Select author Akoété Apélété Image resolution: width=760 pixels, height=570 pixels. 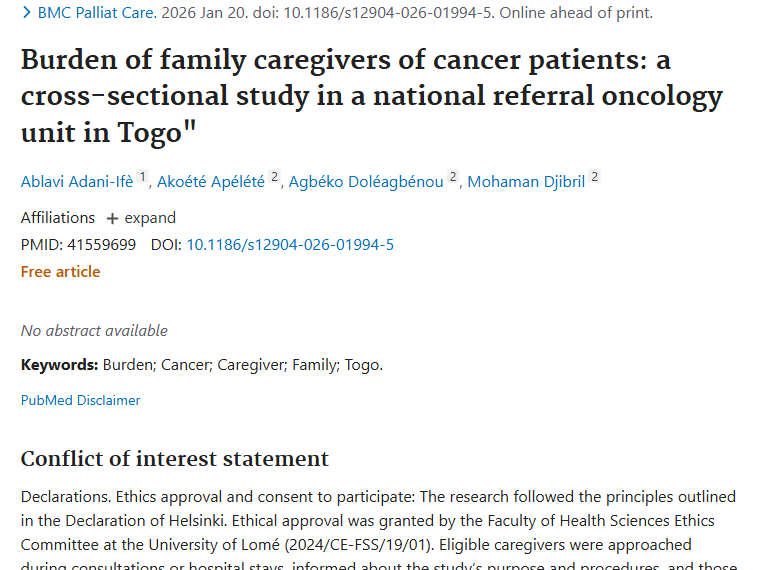click(x=210, y=181)
